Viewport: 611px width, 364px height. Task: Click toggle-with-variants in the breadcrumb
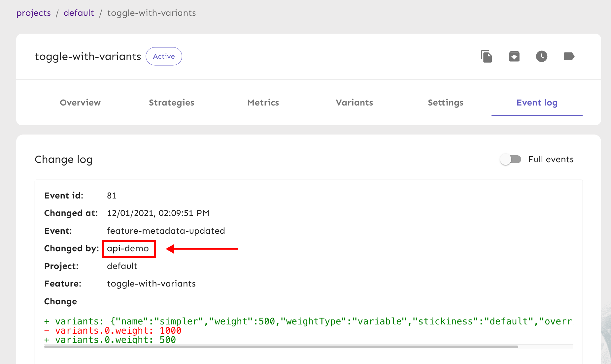point(152,13)
